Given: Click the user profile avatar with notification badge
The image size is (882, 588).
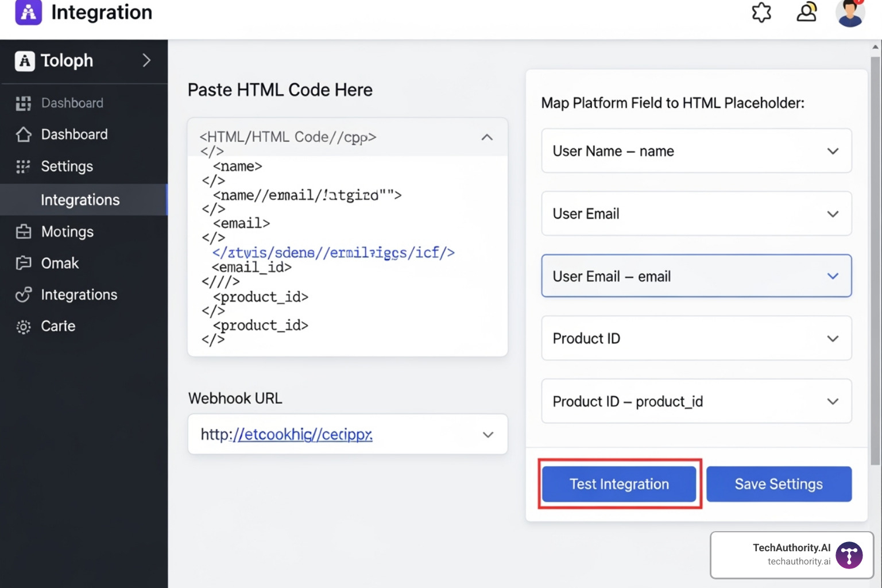Looking at the screenshot, I should click(850, 13).
